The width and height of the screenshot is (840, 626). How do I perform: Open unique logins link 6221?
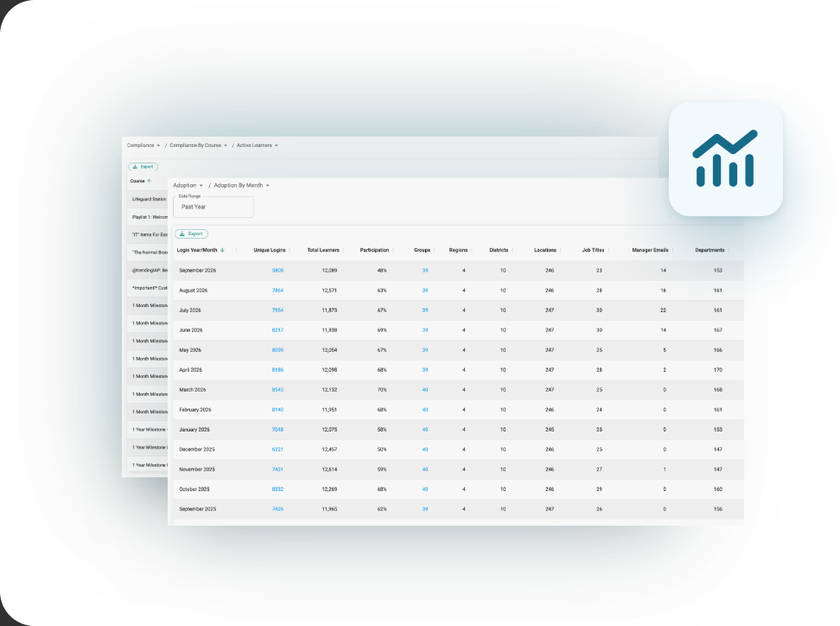tap(277, 449)
